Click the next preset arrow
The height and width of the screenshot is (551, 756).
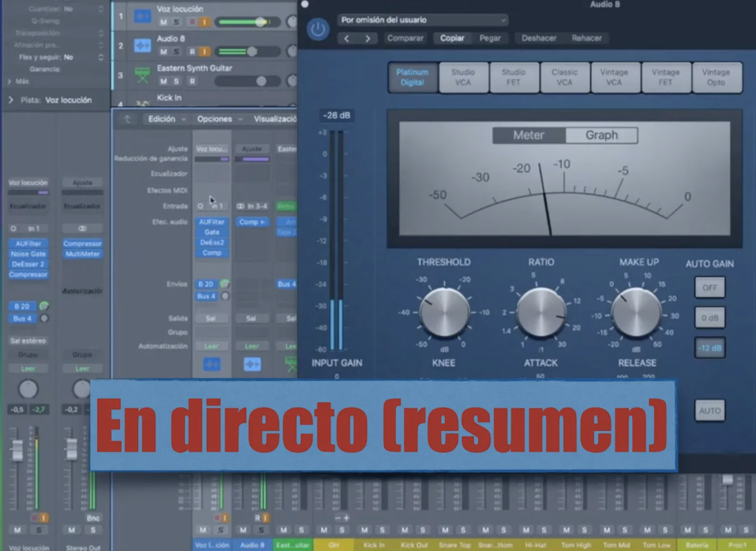(x=368, y=39)
